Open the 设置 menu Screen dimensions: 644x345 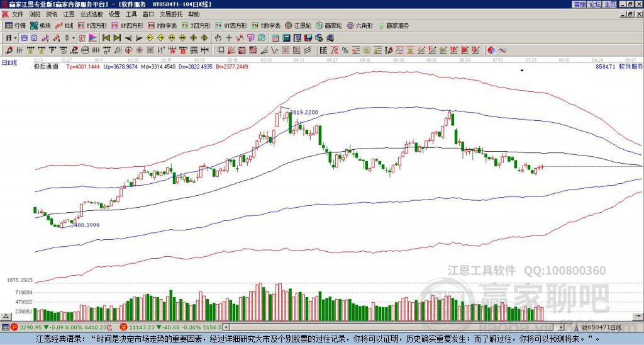tap(114, 14)
